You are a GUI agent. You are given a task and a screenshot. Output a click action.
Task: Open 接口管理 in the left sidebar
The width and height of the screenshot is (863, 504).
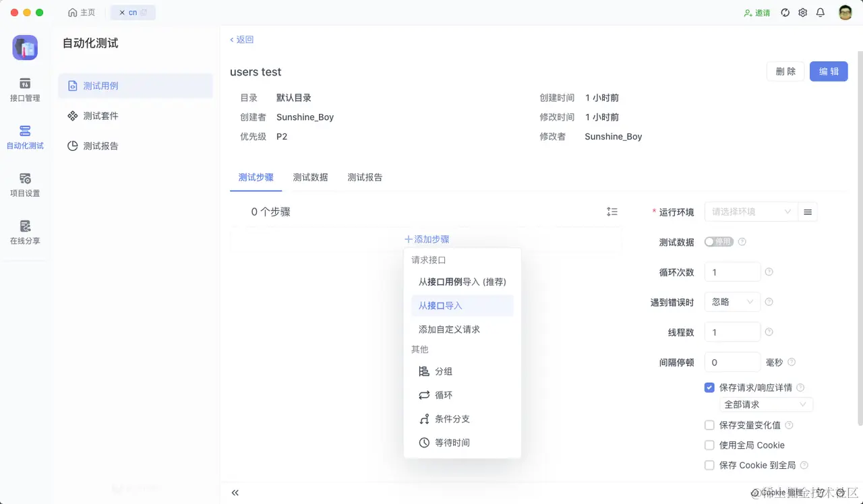pos(25,90)
